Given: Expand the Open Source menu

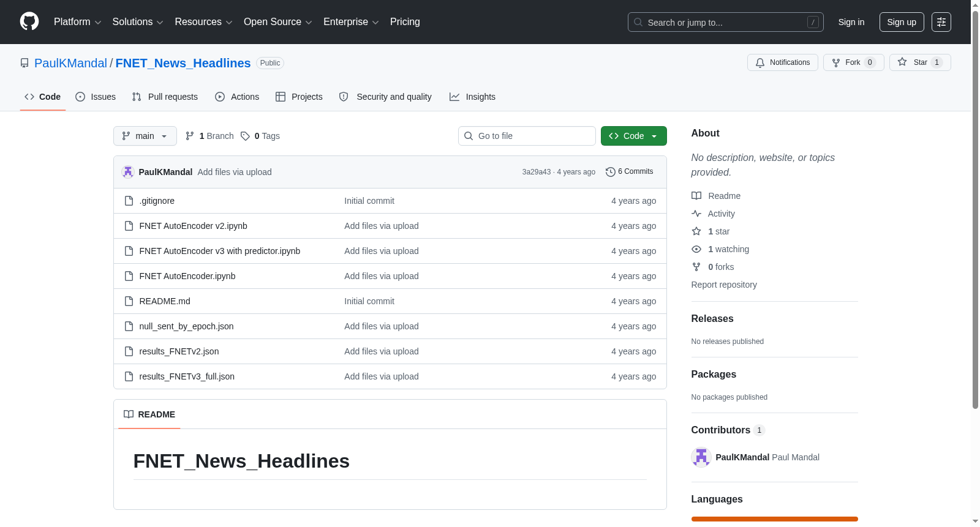Looking at the screenshot, I should [278, 22].
